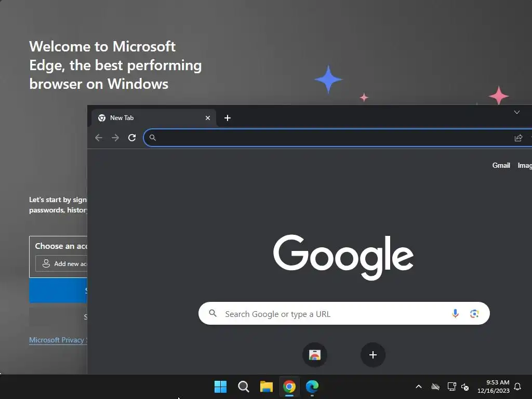
Task: Click grey secondary button in Edge welcome
Action: click(x=58, y=317)
